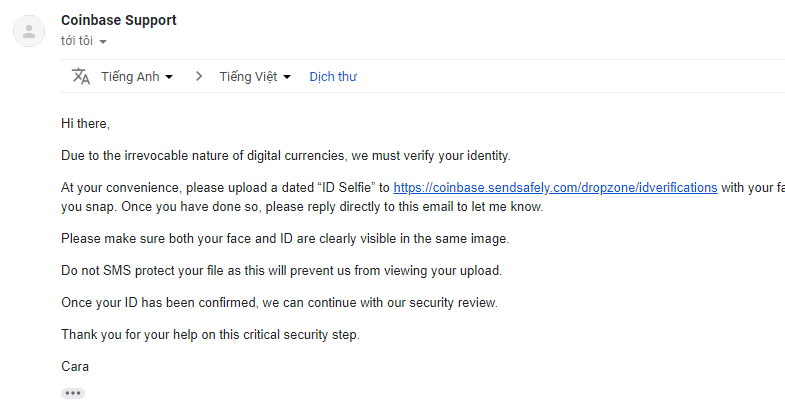Click the translate icon beside Tiếng Anh
The width and height of the screenshot is (785, 400).
tap(81, 76)
